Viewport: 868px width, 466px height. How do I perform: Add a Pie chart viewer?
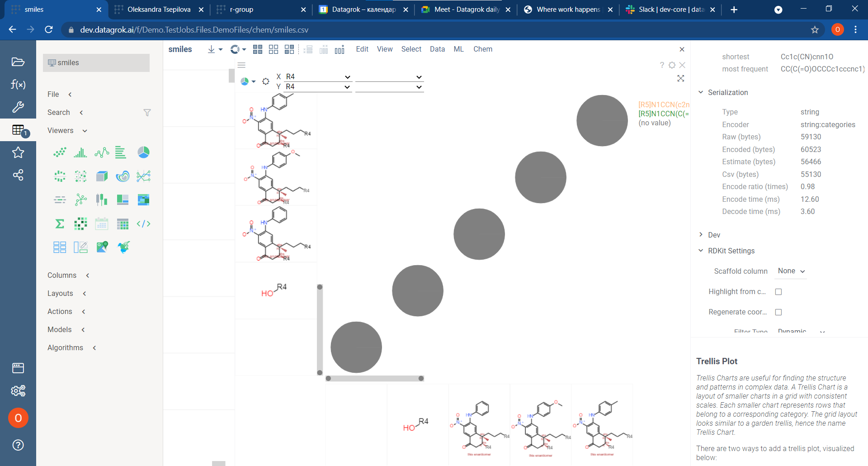(x=143, y=152)
